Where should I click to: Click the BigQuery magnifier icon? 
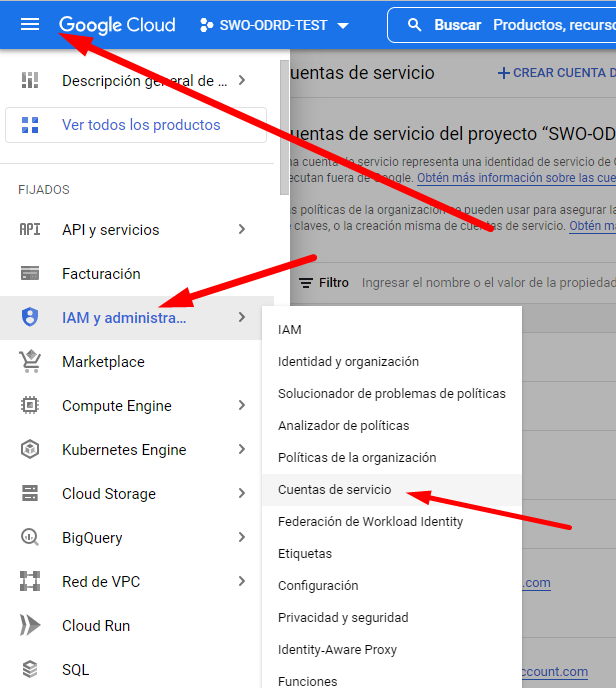click(30, 538)
